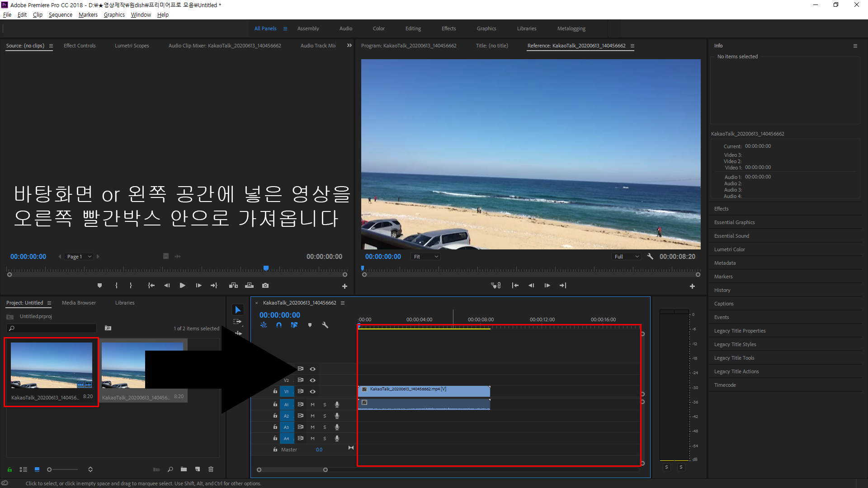The height and width of the screenshot is (488, 868).
Task: Open Button Editor plus in Source monitor
Action: (x=344, y=286)
